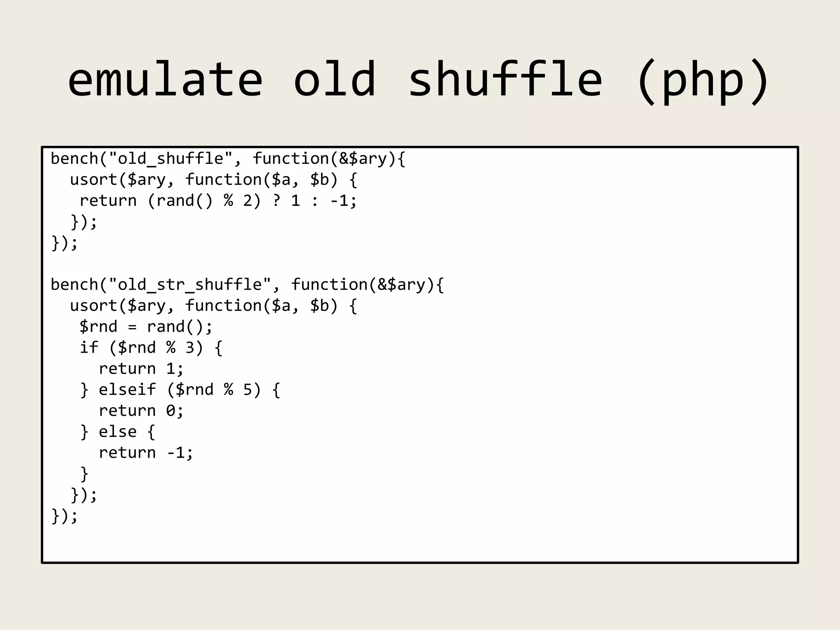Screen dimensions: 840x630
Task: Click the line "} else {"
Action: tap(118, 432)
